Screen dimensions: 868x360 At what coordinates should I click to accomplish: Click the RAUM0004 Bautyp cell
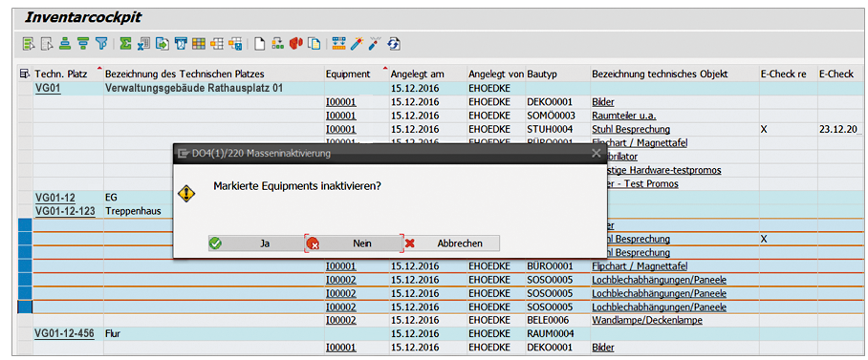558,334
